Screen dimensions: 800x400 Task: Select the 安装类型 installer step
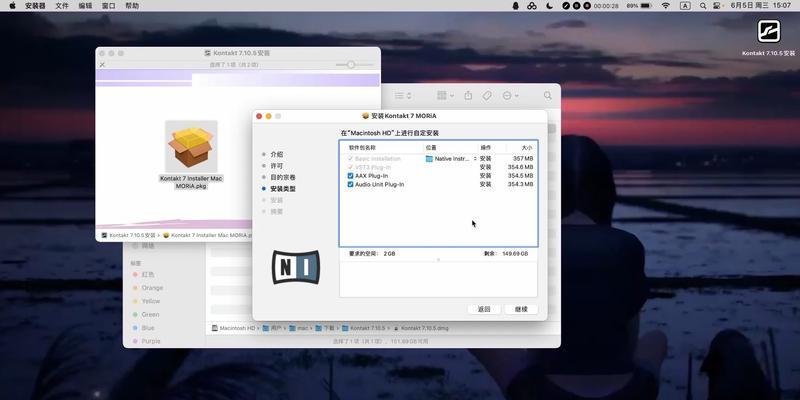283,189
